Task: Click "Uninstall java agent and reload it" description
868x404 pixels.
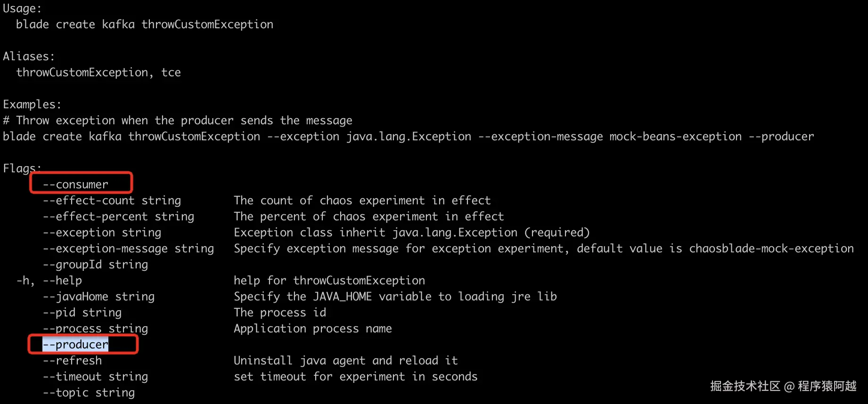Action: point(345,361)
